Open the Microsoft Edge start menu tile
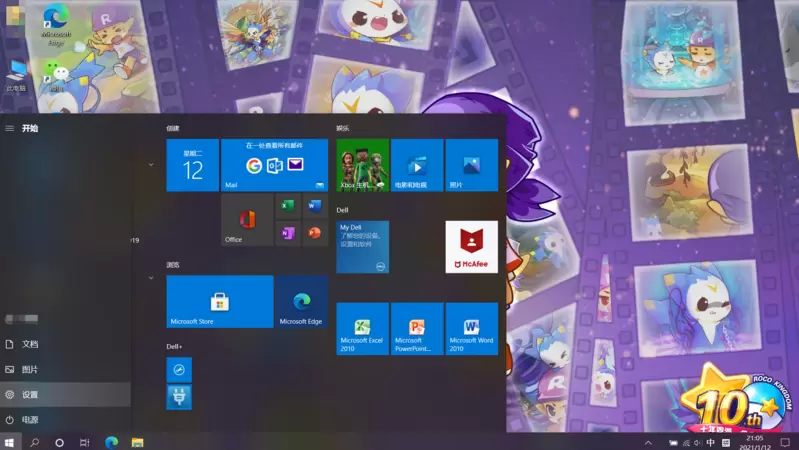 (x=302, y=302)
